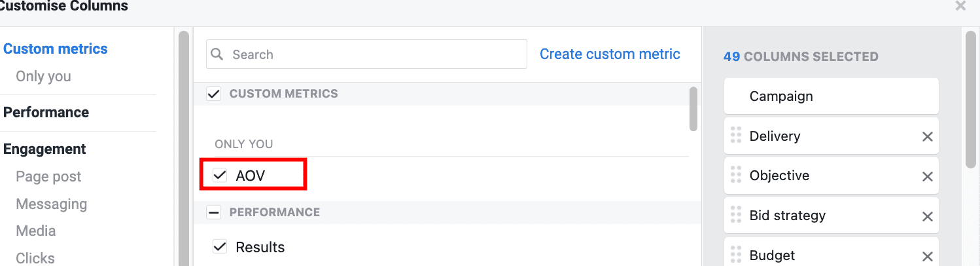Remove the Objective column with its X icon

coord(927,176)
